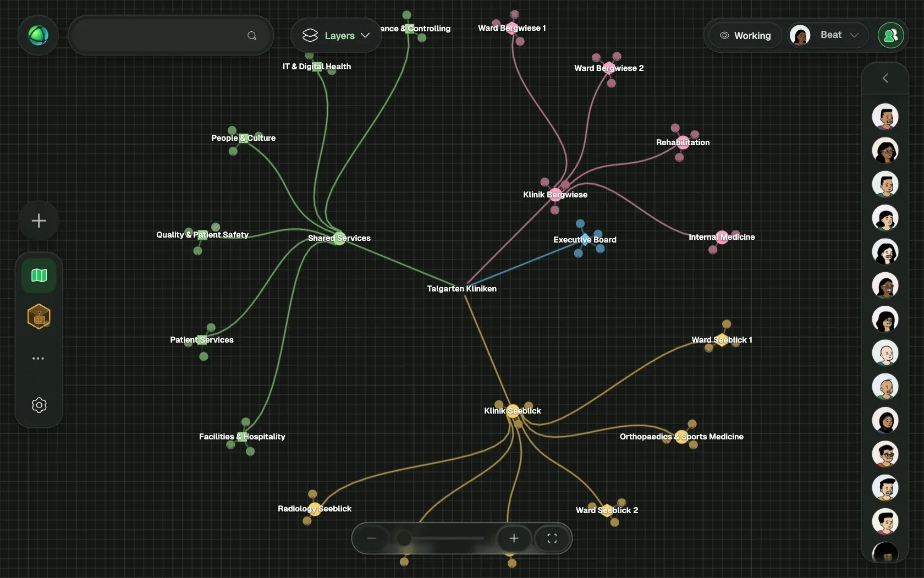Select the first avatar in people sidebar

(885, 117)
